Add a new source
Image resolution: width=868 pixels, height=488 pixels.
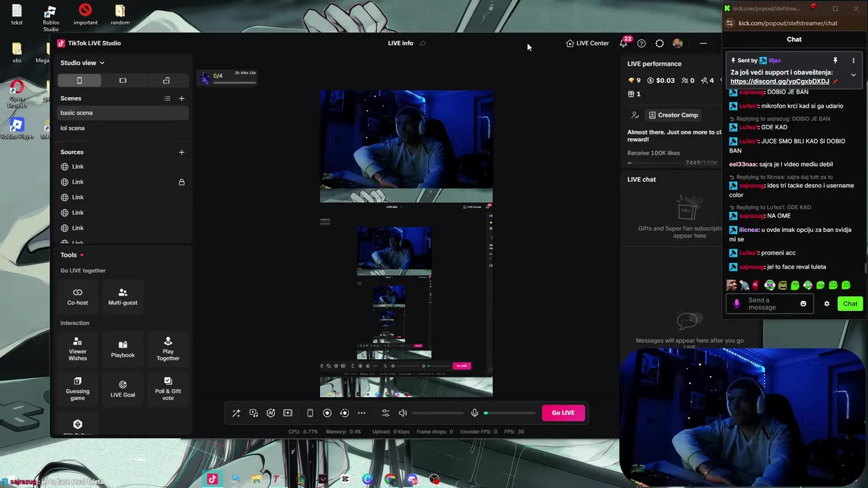[181, 152]
